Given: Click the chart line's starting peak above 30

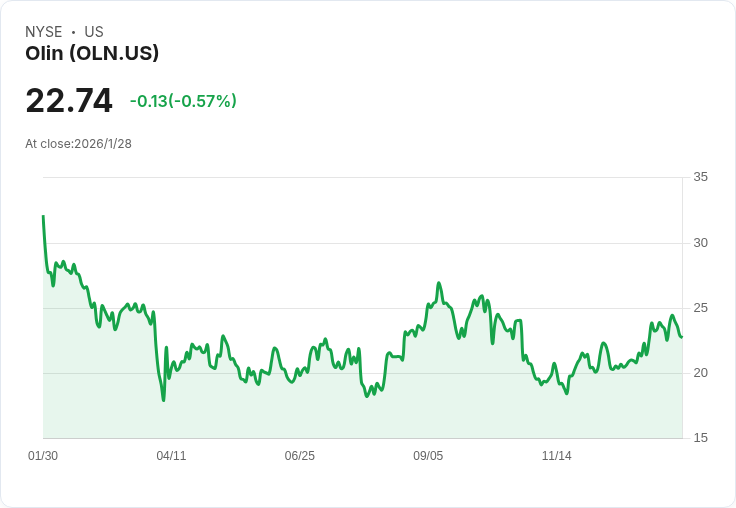Looking at the screenshot, I should point(43,216).
